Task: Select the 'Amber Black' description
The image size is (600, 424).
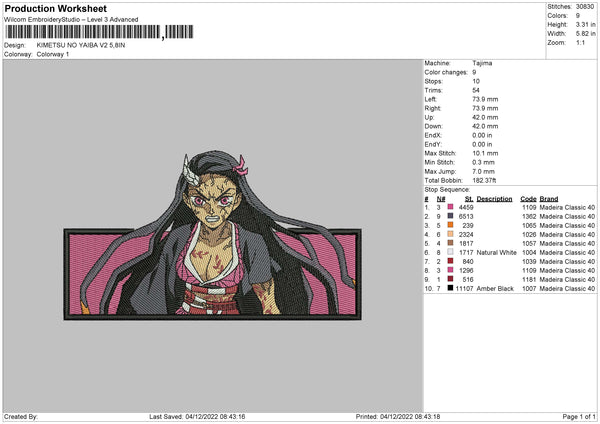Action: [495, 289]
